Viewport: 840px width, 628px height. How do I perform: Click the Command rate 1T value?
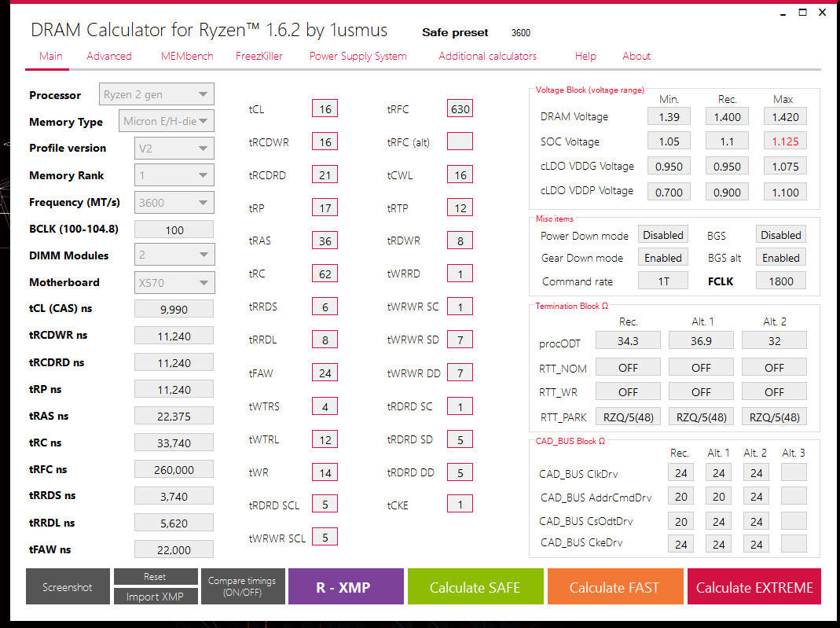[662, 281]
